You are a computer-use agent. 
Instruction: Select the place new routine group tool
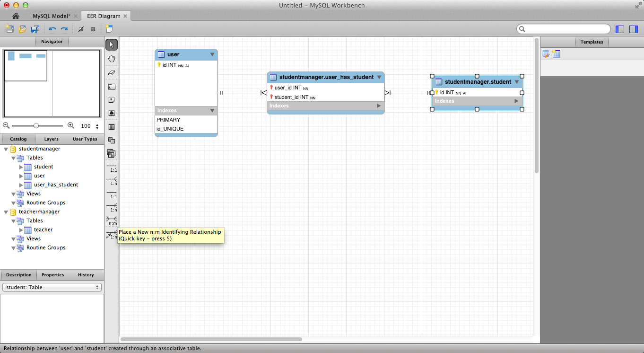112,154
